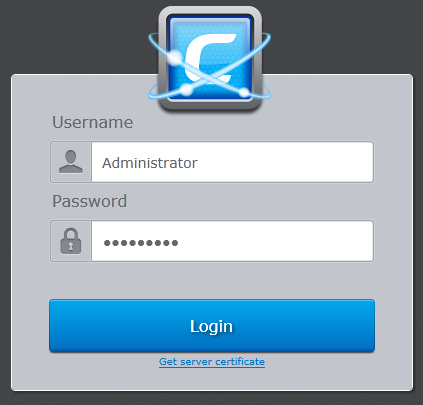Focus the Username input field
423x405 pixels.
[x=232, y=162]
